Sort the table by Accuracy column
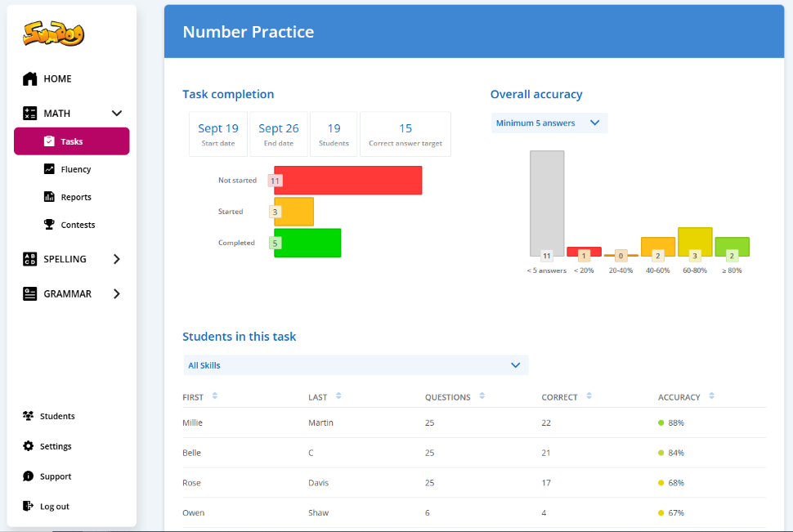The image size is (793, 532). pos(711,397)
